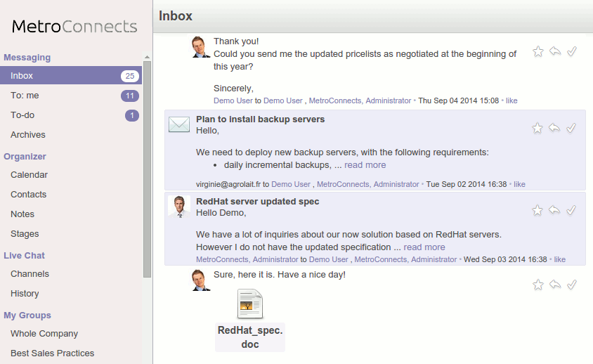Viewport: 593px width, 364px height.
Task: Mark the 'Thank you!' message as read
Action: click(572, 51)
